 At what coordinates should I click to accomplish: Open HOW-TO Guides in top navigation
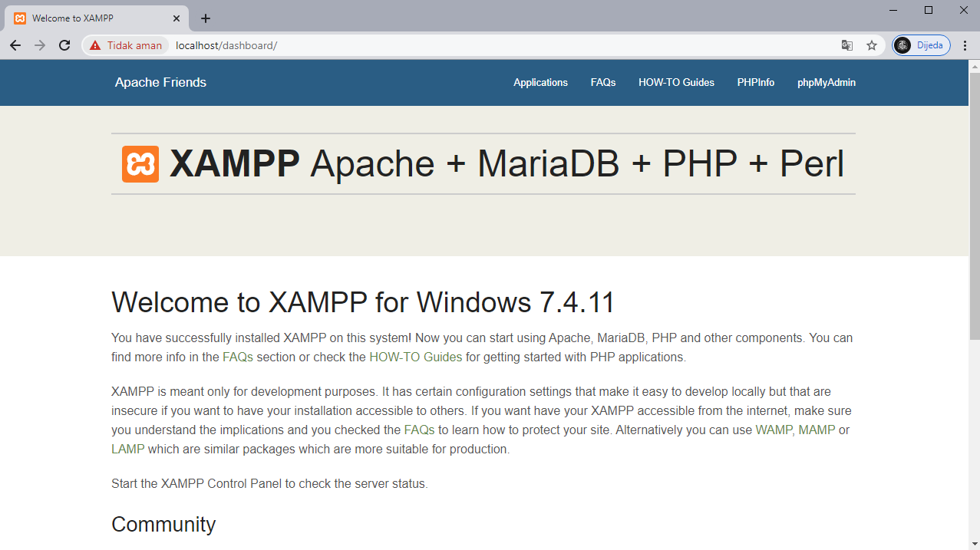(676, 83)
